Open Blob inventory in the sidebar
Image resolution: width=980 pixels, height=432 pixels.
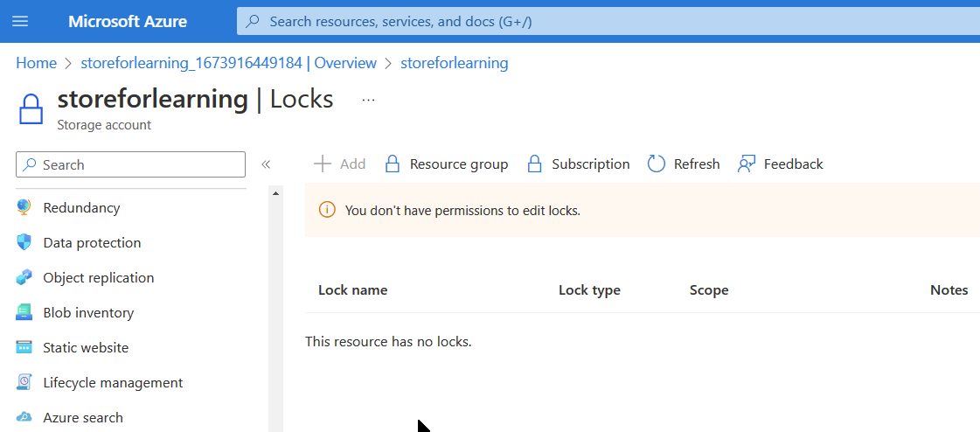(88, 312)
